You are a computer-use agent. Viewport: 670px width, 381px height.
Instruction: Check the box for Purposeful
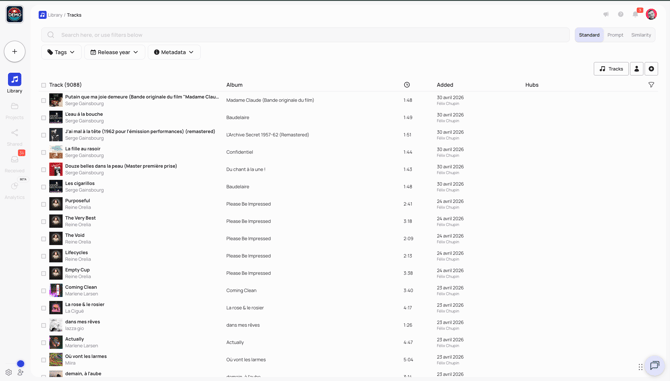[44, 204]
